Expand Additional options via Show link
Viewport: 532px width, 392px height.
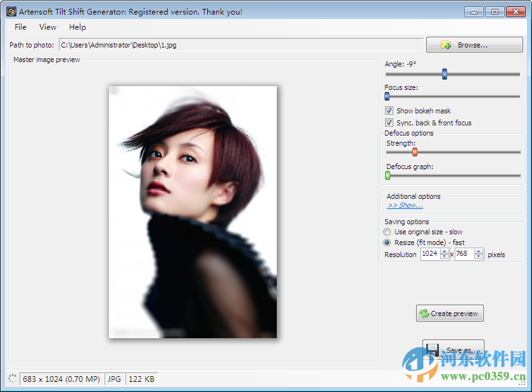pos(404,205)
